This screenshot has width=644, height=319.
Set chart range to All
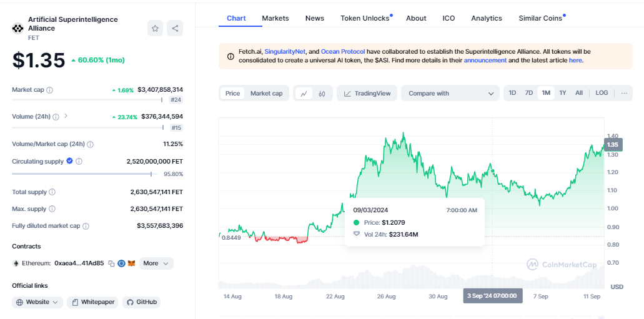[x=579, y=93]
